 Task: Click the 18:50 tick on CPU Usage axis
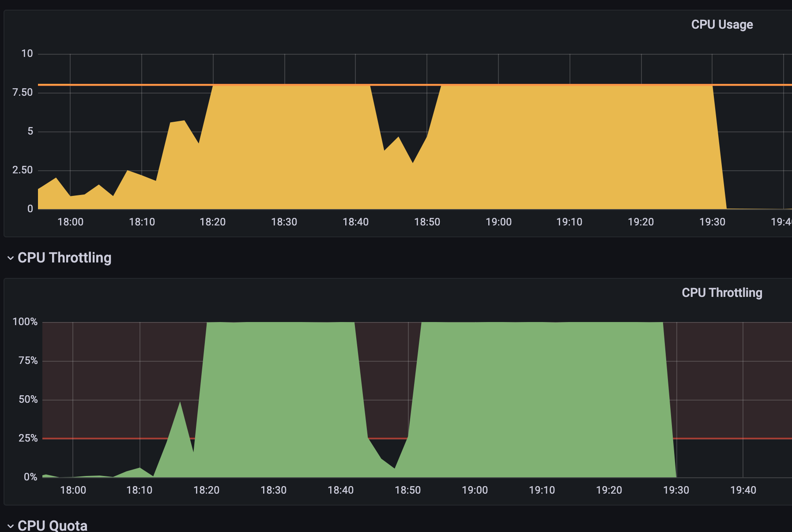(x=427, y=222)
